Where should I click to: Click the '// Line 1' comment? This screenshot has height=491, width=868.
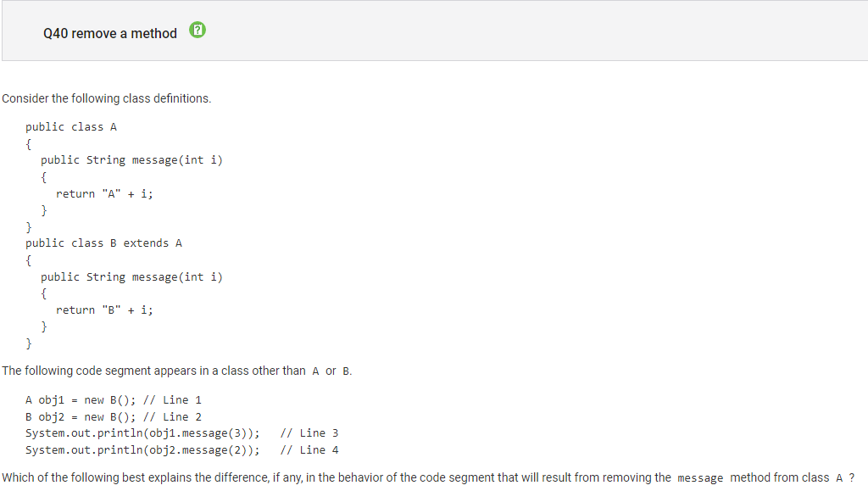(x=172, y=399)
